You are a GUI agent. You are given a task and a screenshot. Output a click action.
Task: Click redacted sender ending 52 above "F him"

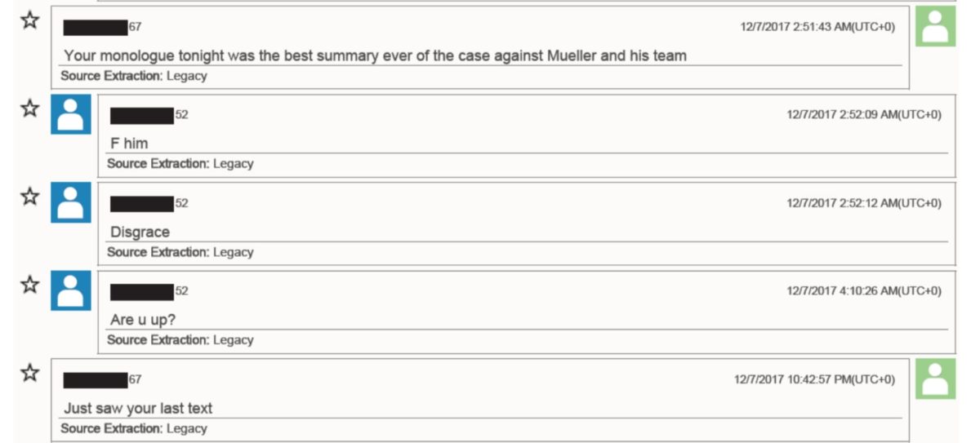(149, 115)
